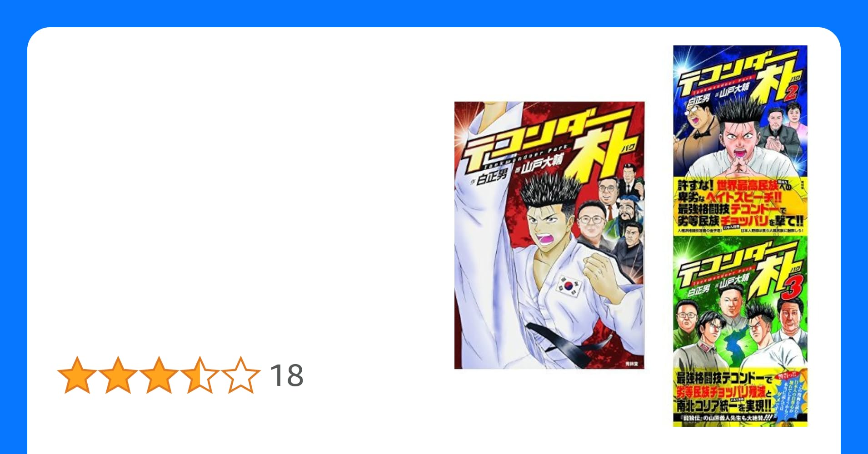The width and height of the screenshot is (868, 454).
Task: Click the second filled rating star
Action: click(118, 375)
